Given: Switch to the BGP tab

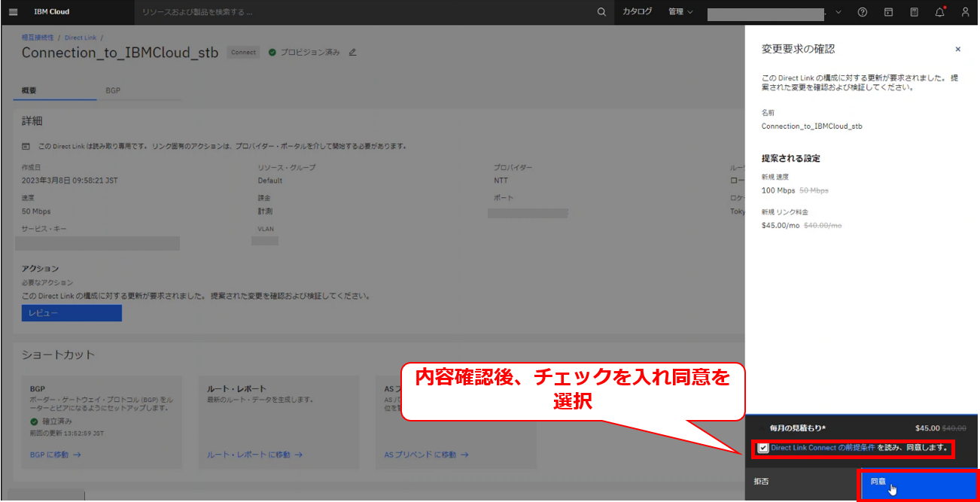Looking at the screenshot, I should (x=113, y=90).
